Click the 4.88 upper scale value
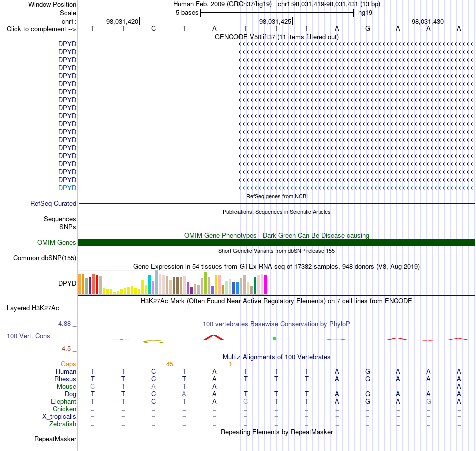 pyautogui.click(x=64, y=324)
